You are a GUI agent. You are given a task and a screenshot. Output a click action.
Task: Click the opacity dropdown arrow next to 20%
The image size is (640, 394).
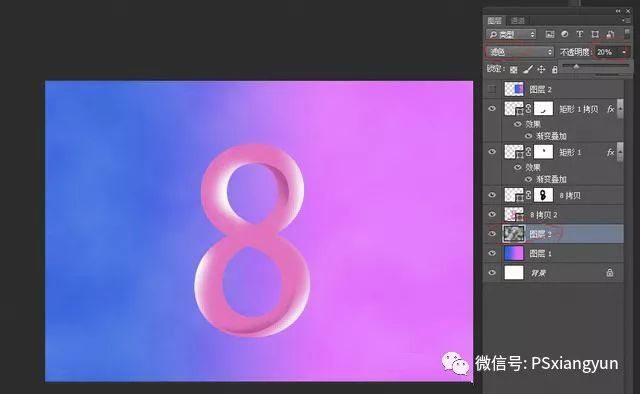coord(624,52)
